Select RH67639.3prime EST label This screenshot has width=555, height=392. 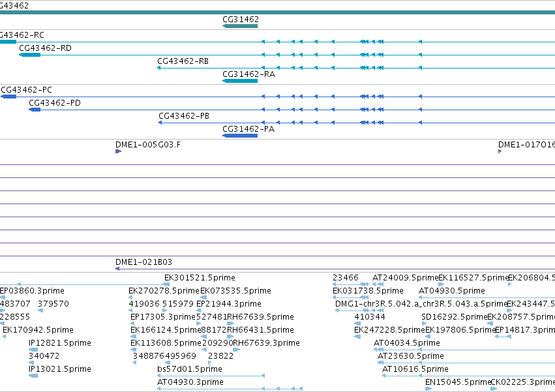(266, 344)
